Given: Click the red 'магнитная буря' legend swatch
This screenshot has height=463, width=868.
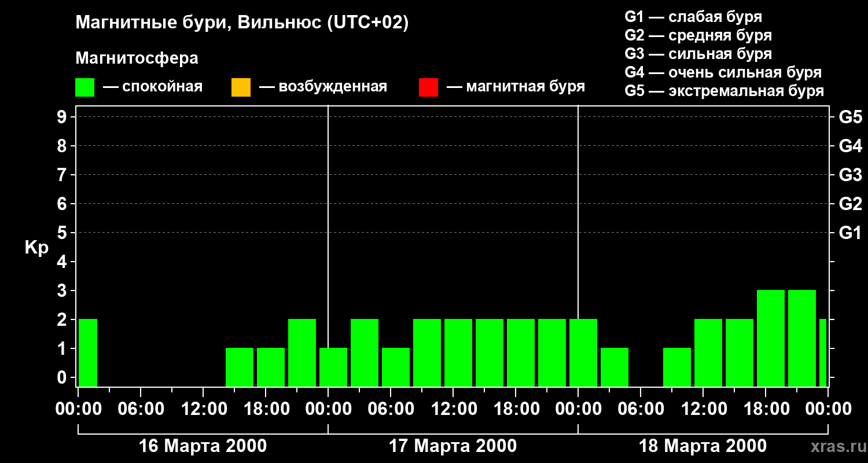Looking at the screenshot, I should coord(428,87).
